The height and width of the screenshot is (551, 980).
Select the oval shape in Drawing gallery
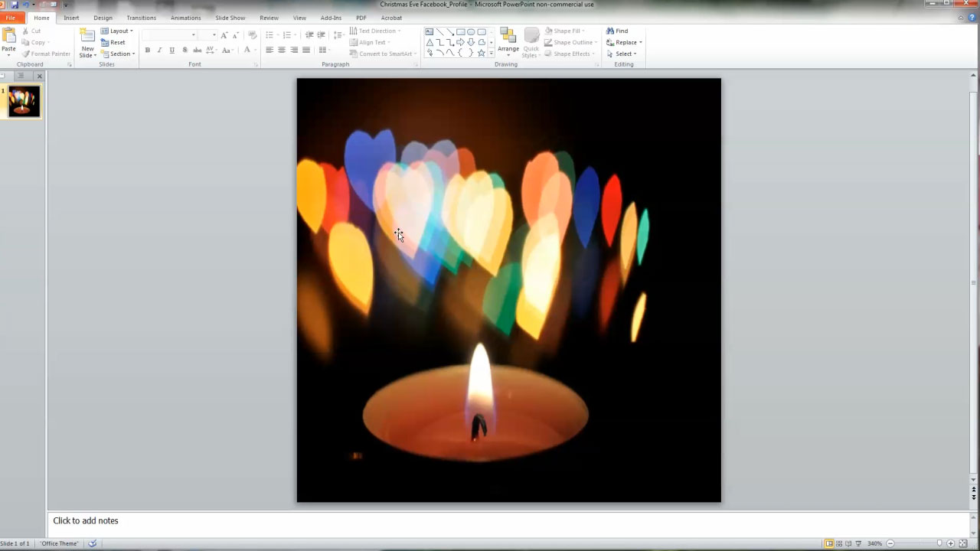tap(470, 32)
